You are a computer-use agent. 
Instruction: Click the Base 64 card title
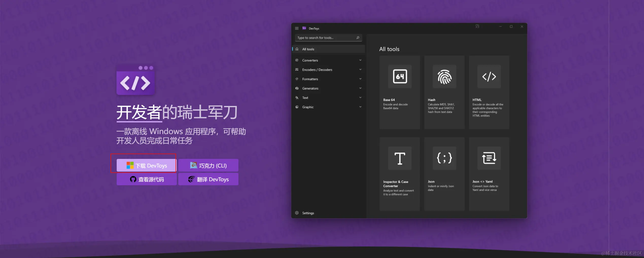(389, 100)
